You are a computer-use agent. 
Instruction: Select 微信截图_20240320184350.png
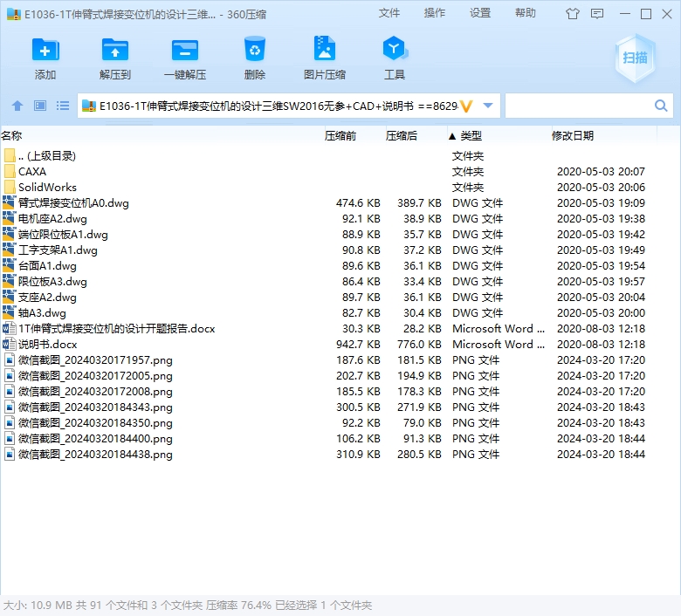(95, 422)
